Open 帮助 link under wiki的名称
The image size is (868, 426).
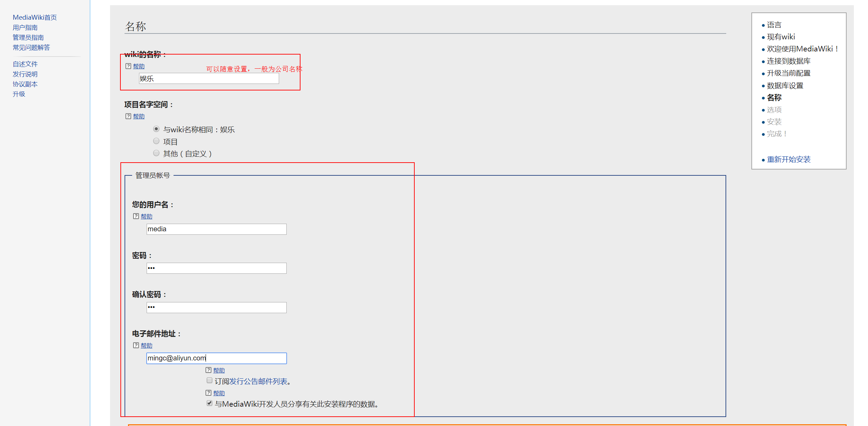pyautogui.click(x=139, y=66)
